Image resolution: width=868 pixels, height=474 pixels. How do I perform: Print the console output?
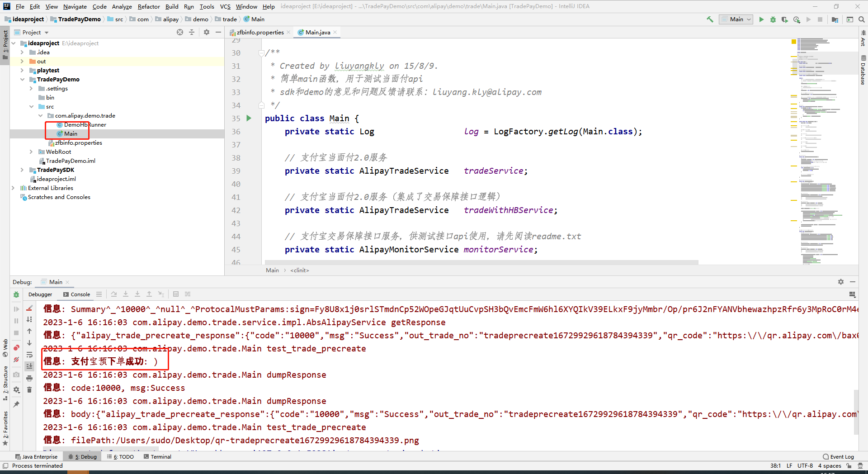click(x=29, y=378)
